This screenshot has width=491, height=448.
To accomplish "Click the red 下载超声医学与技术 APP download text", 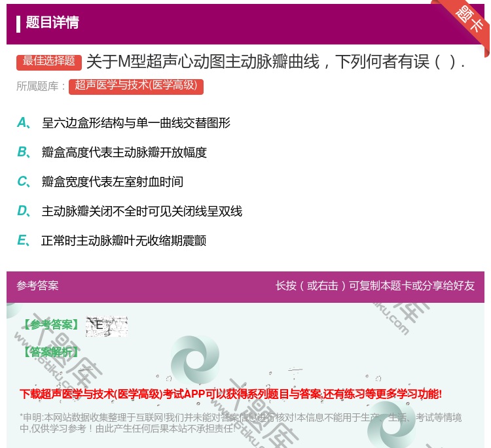I will pyautogui.click(x=231, y=394).
